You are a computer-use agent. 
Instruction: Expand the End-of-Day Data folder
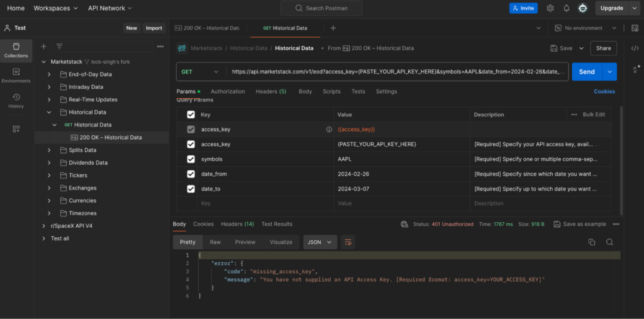(49, 74)
